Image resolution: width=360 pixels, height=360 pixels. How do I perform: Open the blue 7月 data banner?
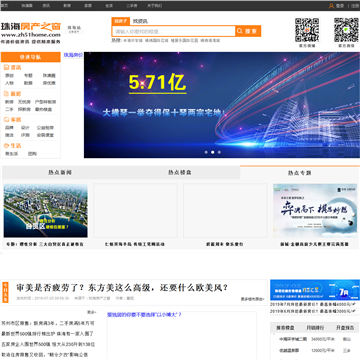point(315,290)
